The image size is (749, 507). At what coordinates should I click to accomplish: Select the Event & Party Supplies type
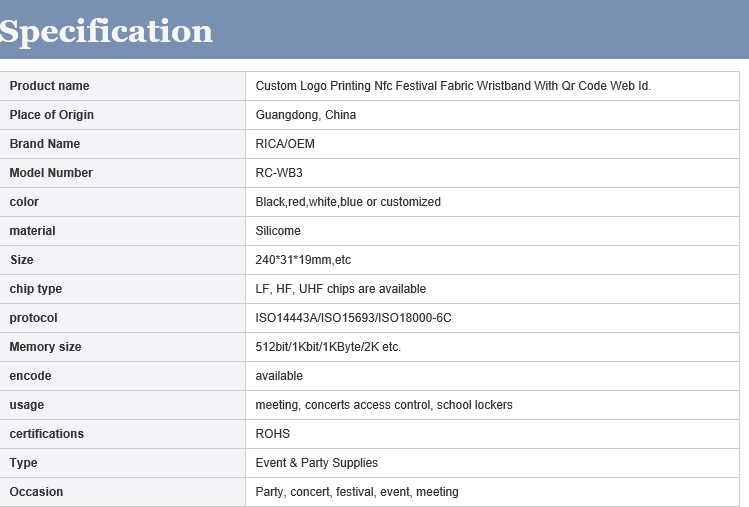(317, 463)
